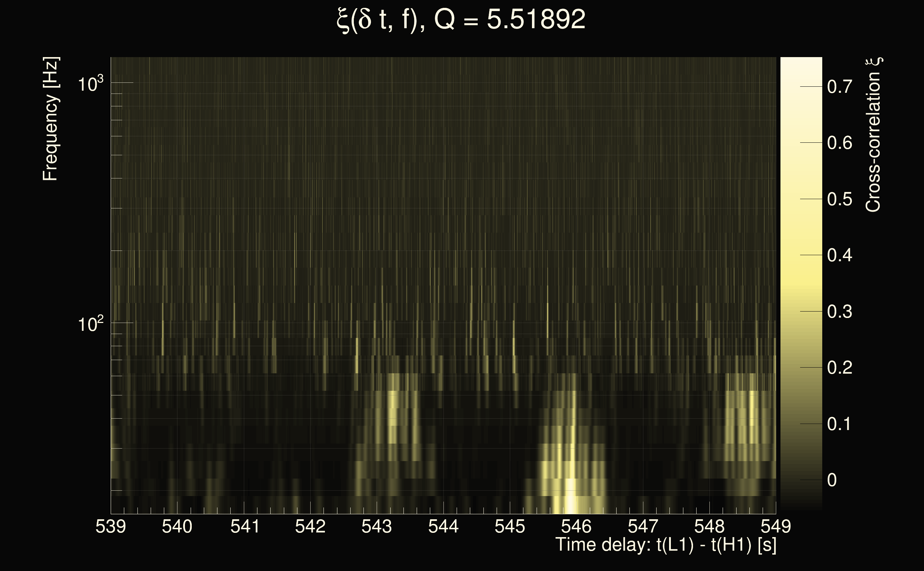This screenshot has width=924, height=571.
Task: Click the 541 time axis tick label
Action: 245,526
